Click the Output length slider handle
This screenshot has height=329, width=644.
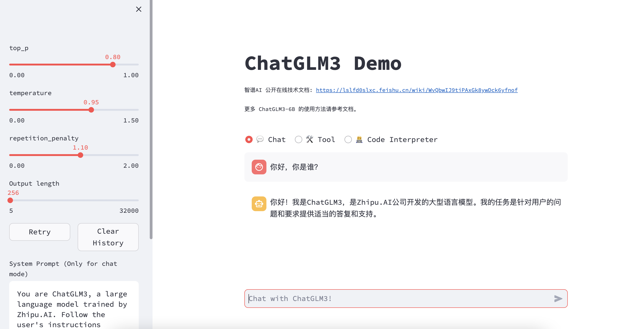click(x=10, y=200)
